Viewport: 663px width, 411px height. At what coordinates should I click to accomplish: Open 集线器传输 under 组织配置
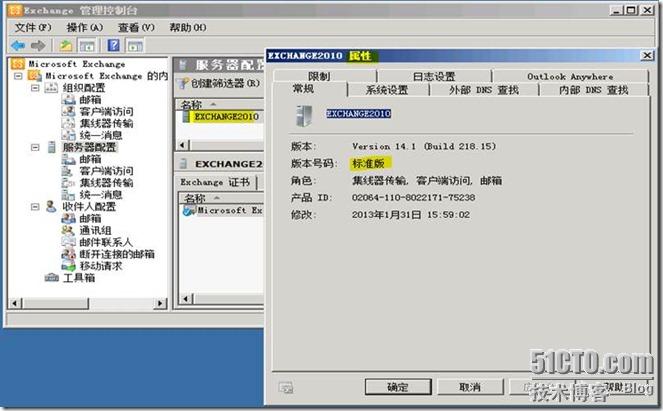[x=107, y=123]
